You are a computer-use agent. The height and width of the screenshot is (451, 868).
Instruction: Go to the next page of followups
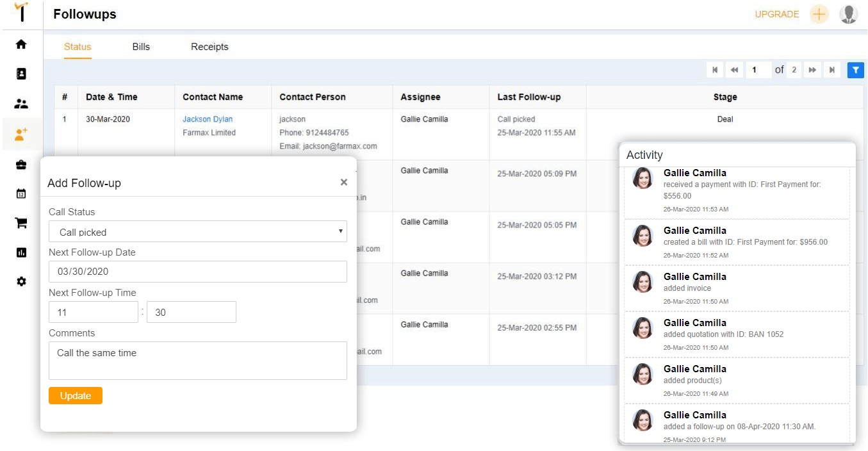tap(812, 70)
